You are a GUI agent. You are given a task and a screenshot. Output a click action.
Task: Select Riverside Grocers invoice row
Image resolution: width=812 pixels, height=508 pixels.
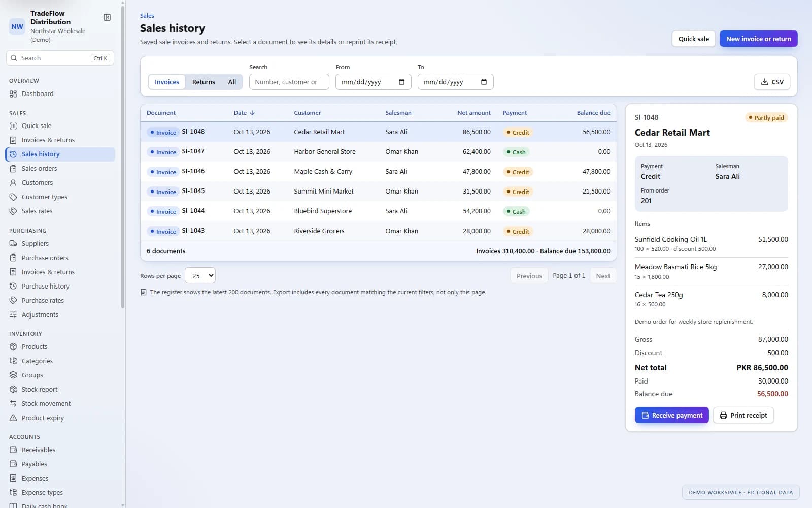coord(379,231)
